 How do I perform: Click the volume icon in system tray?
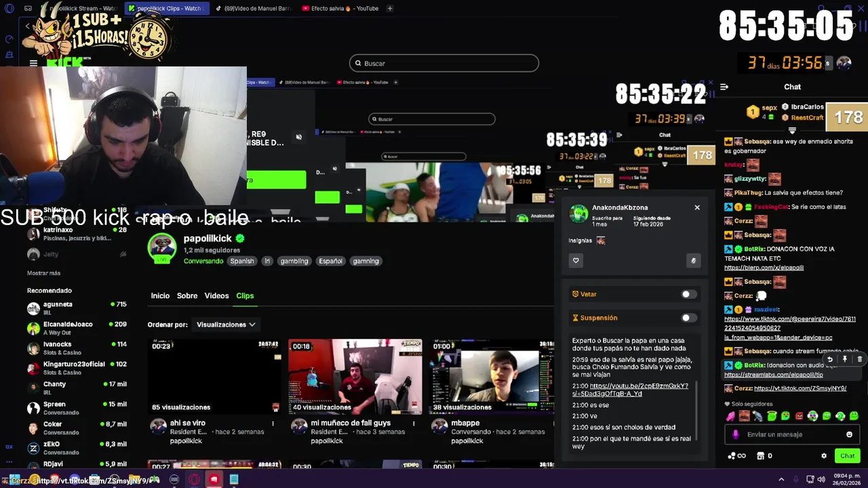[821, 480]
